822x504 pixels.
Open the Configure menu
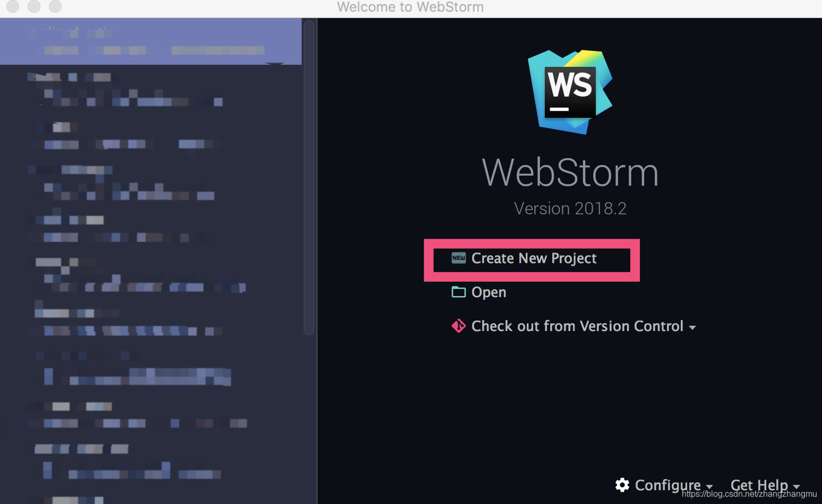click(667, 485)
